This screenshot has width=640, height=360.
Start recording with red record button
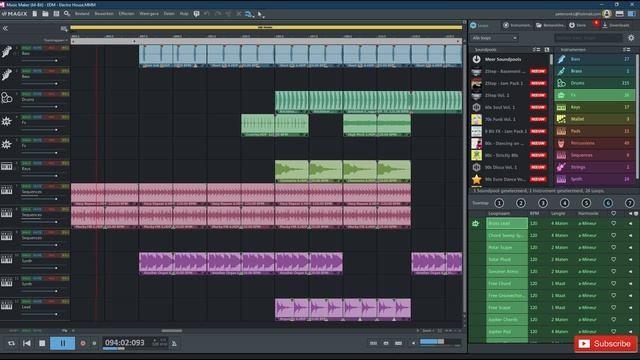[83, 344]
